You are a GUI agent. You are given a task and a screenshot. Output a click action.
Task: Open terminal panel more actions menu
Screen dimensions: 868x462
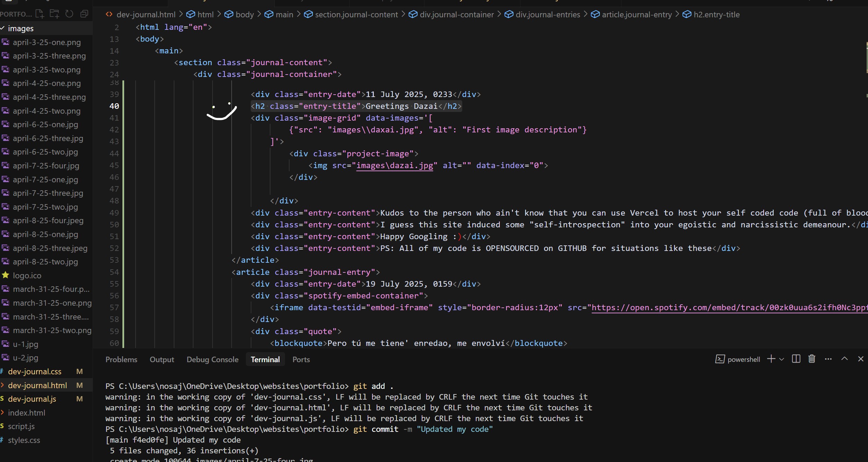click(x=828, y=359)
